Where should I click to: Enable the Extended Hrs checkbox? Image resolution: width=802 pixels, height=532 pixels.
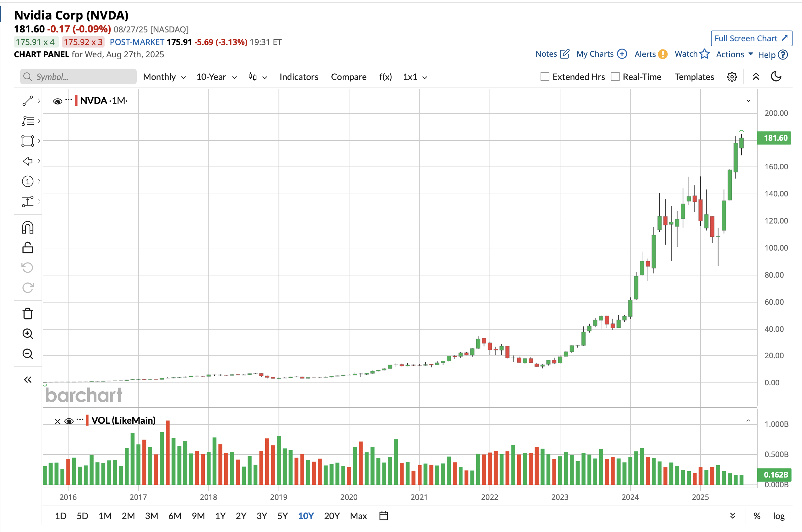click(x=545, y=77)
